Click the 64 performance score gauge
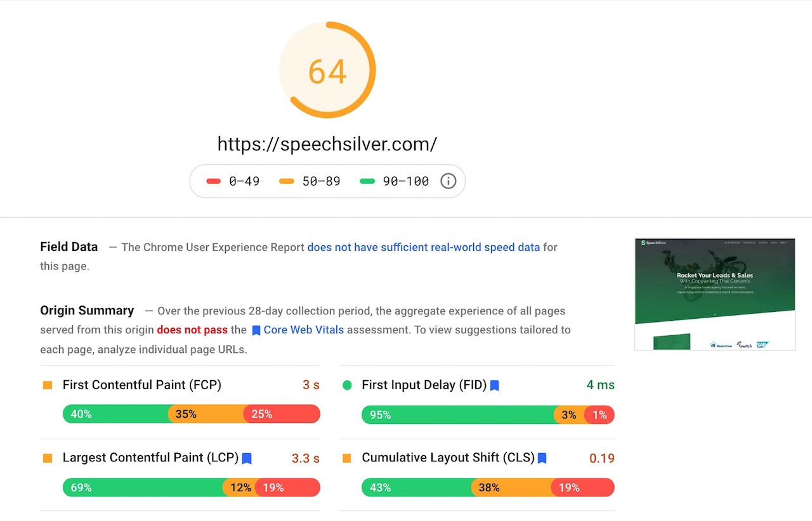Viewport: 812px width, 521px height. [x=327, y=70]
